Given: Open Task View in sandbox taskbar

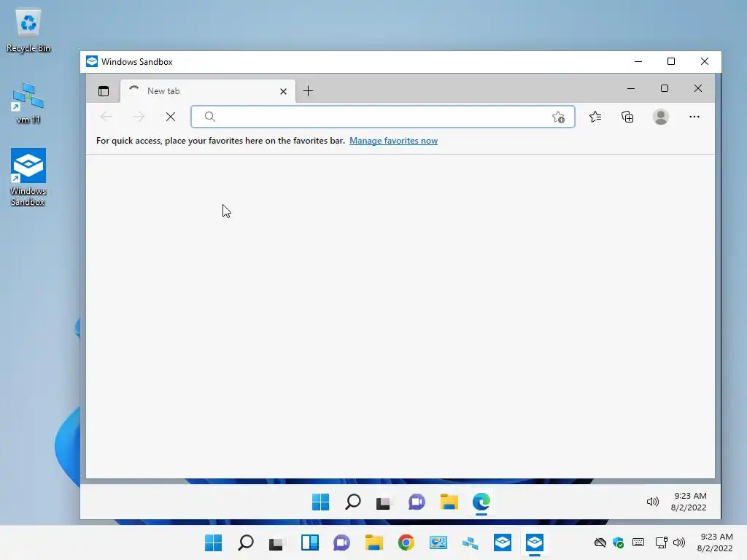Looking at the screenshot, I should [384, 502].
